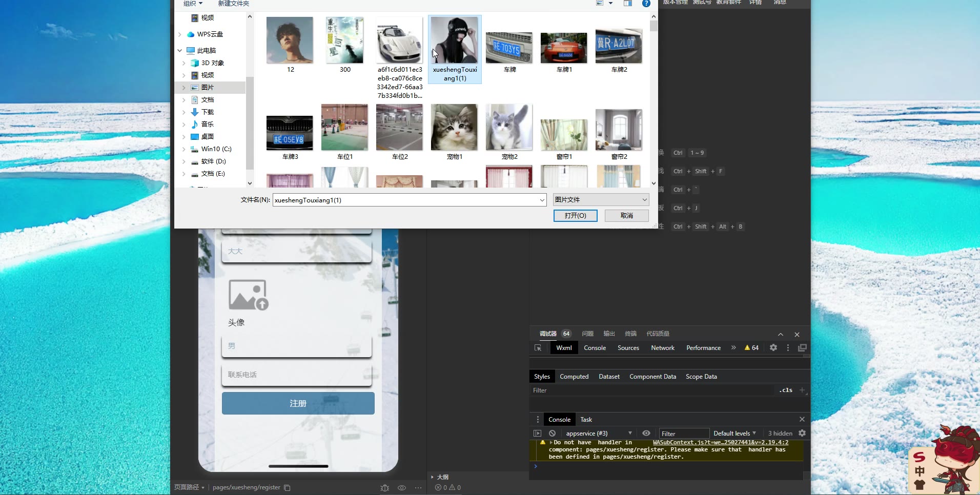980x495 pixels.
Task: Open console settings gear icon
Action: [x=802, y=433]
